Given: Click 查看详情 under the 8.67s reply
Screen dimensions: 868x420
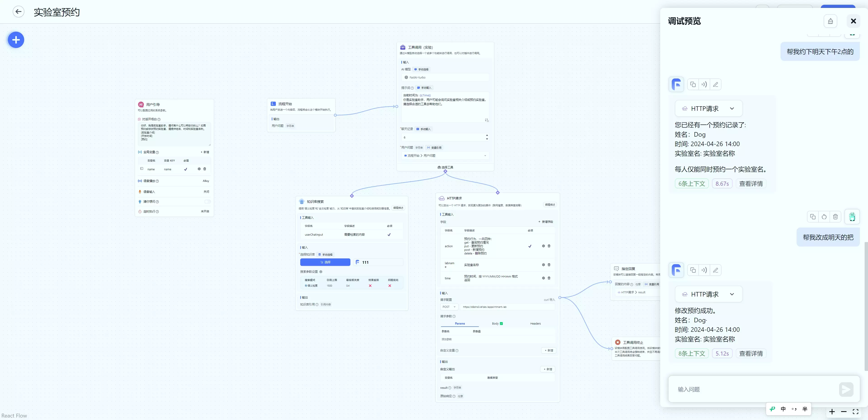Looking at the screenshot, I should point(751,184).
